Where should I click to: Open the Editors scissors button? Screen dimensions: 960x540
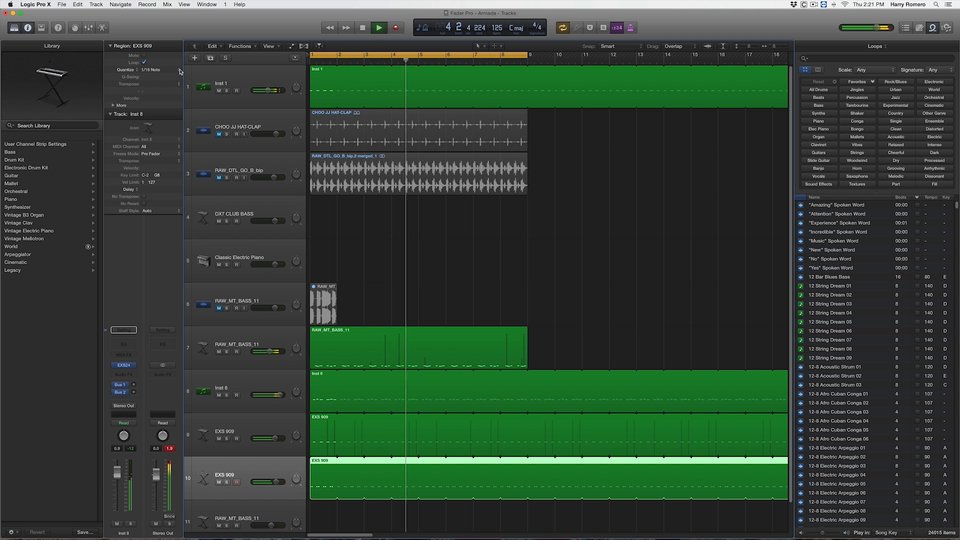click(x=102, y=28)
